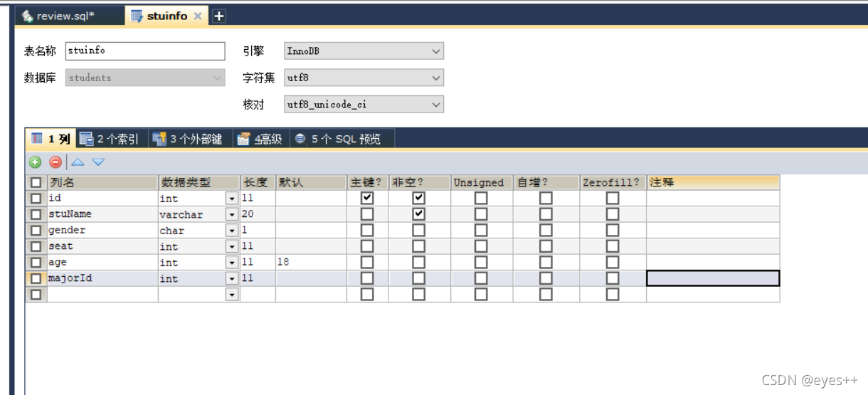The height and width of the screenshot is (395, 868).
Task: Uncheck not-null for stuName row
Action: coord(418,214)
